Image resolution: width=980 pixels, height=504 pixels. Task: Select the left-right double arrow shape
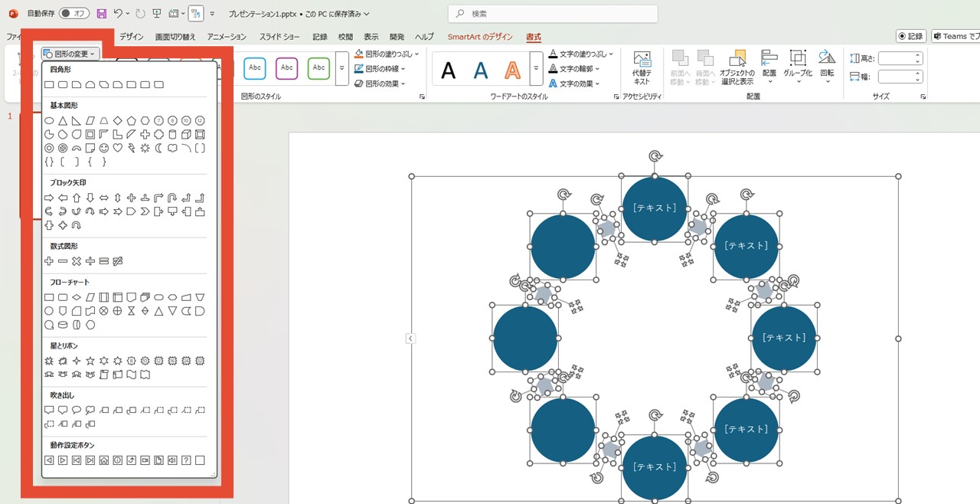(104, 198)
